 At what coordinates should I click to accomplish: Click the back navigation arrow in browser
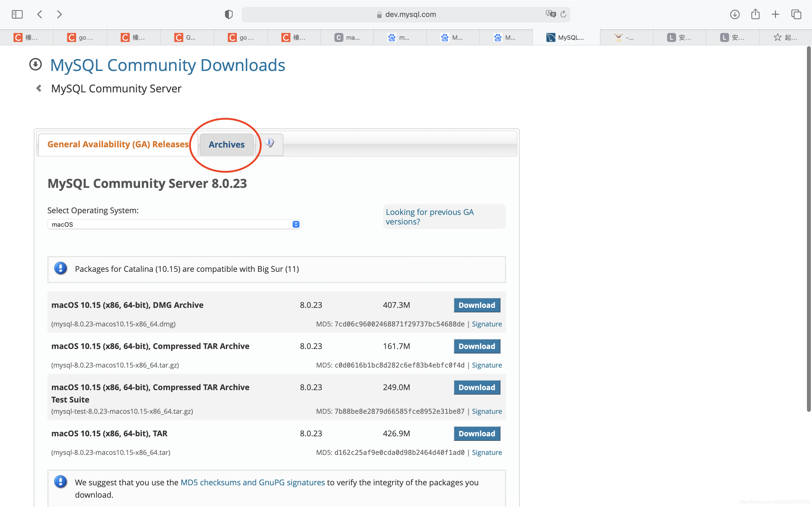click(x=39, y=15)
